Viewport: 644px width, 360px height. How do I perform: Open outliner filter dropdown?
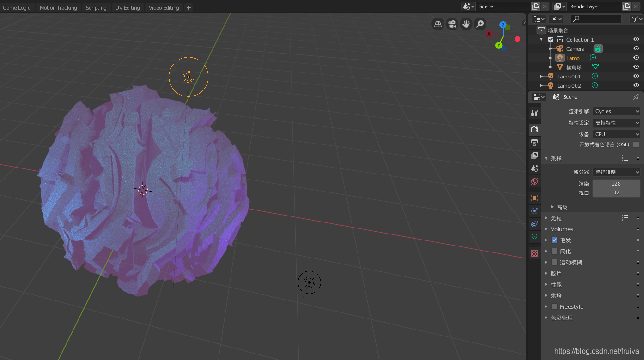point(637,18)
